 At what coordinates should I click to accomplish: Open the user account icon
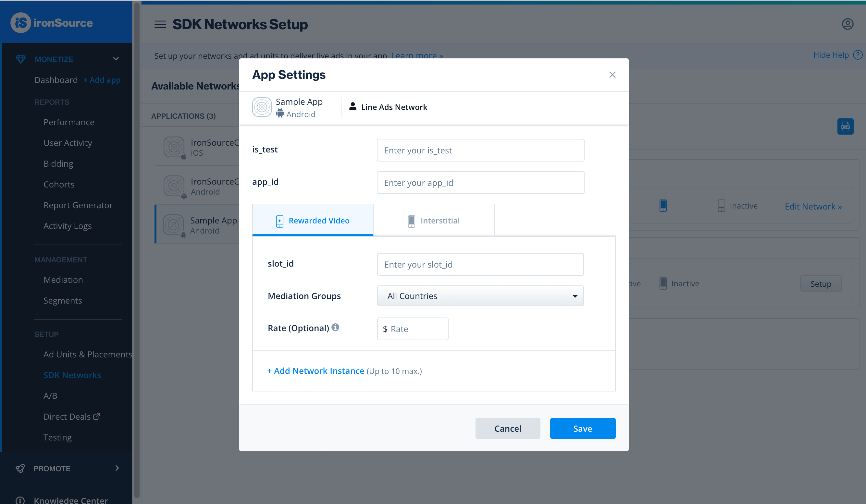pyautogui.click(x=847, y=24)
